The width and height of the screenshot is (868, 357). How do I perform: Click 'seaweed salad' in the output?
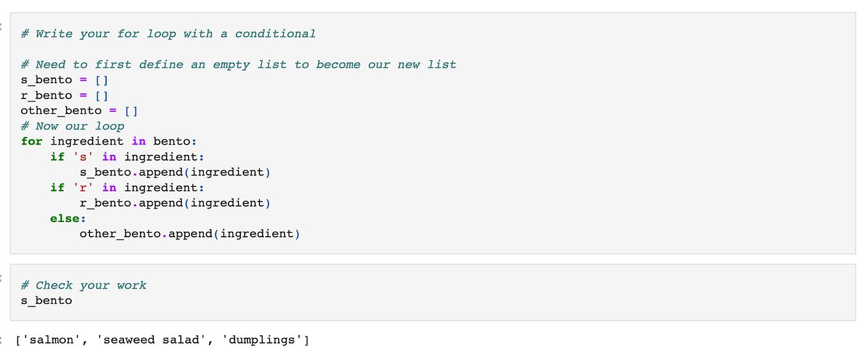[x=151, y=340]
